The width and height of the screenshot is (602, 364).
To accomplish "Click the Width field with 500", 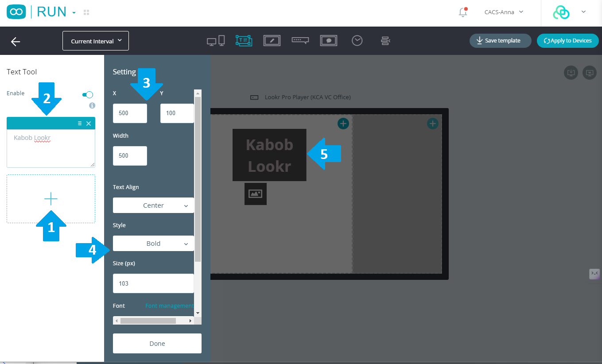I will (130, 156).
